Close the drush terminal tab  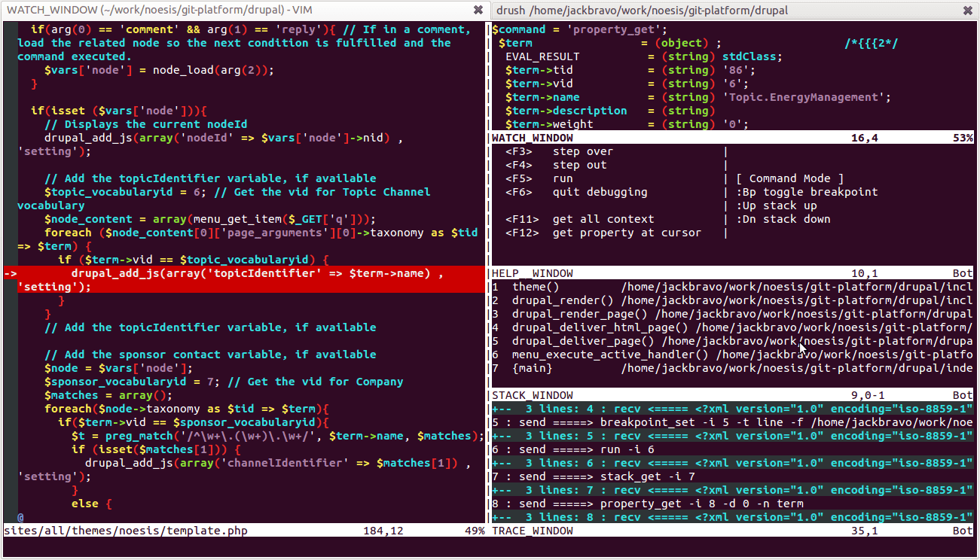(x=967, y=10)
